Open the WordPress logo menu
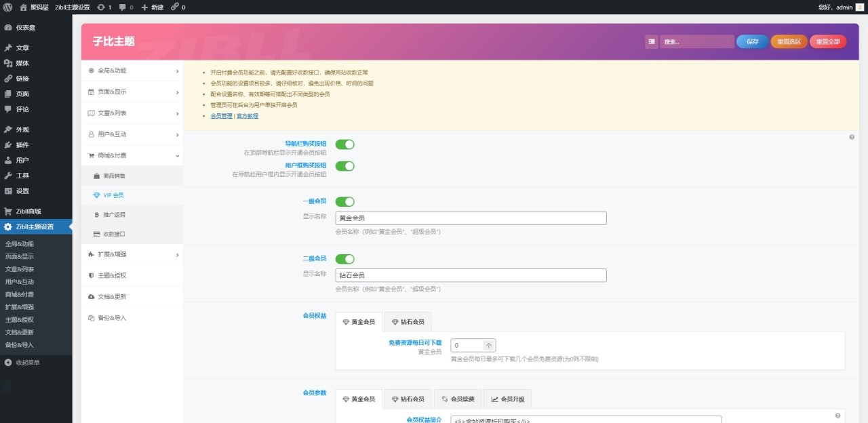The width and height of the screenshot is (868, 423). pos(7,7)
